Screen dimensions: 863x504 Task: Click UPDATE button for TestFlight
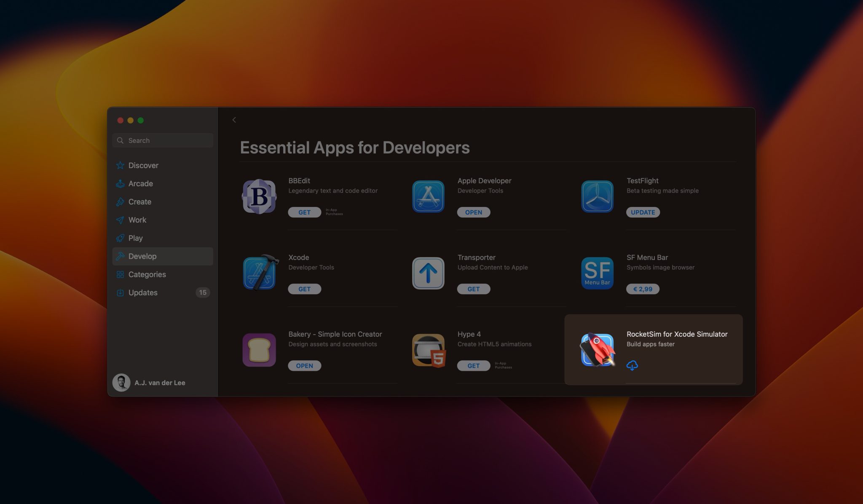coord(643,212)
